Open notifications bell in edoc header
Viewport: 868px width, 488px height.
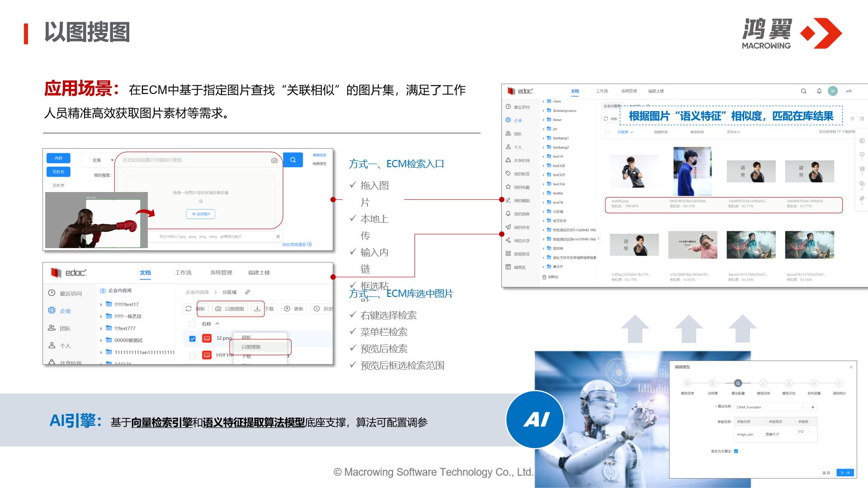click(819, 91)
